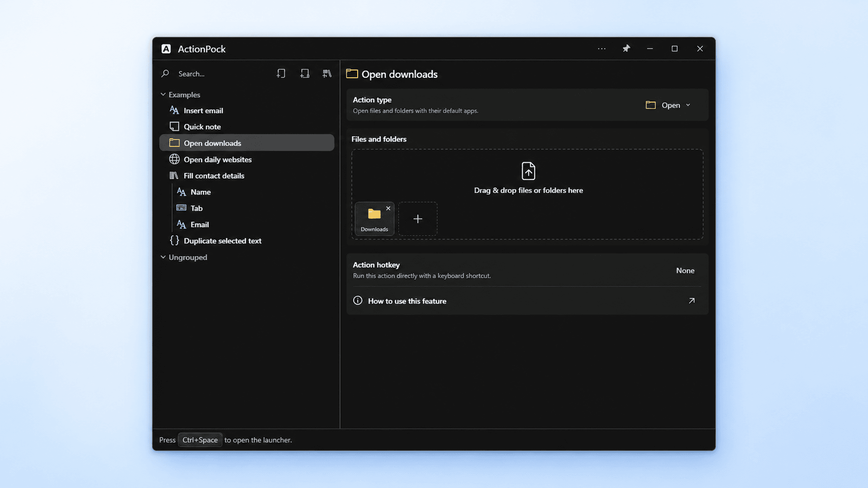Select the Duplicate selected text action

247,241
